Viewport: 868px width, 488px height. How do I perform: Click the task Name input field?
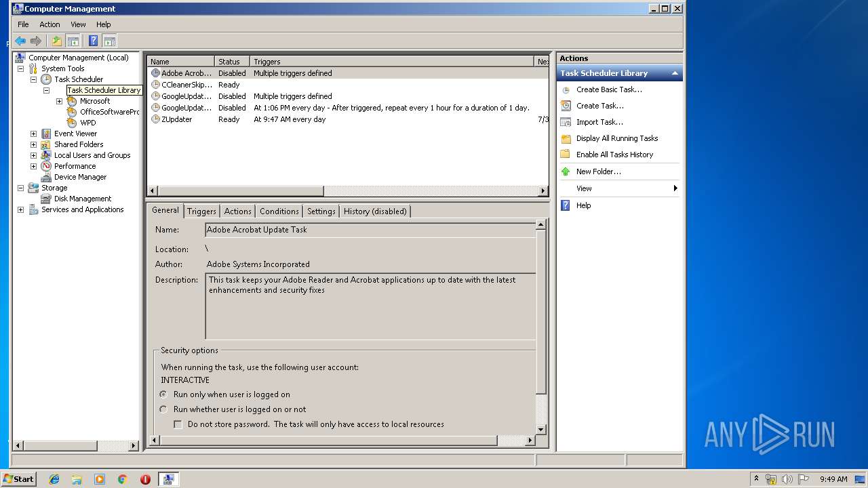coord(370,230)
